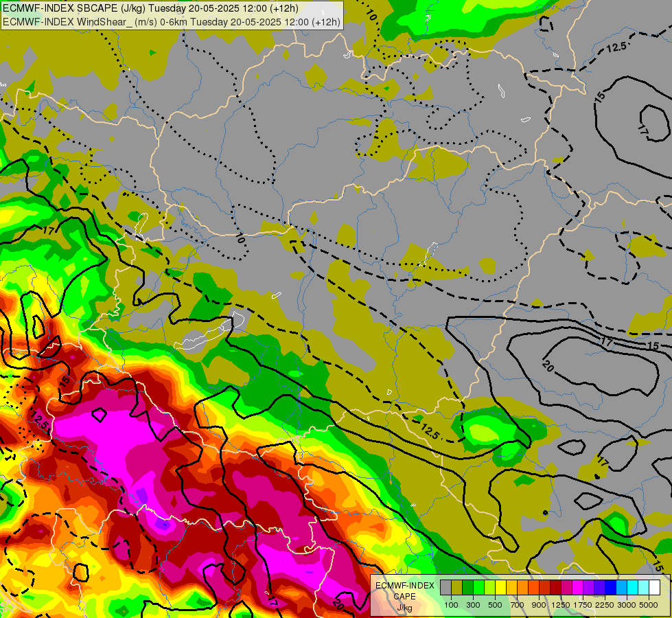The width and height of the screenshot is (672, 618).
Task: Select the dark red legend swatch
Action: [x=555, y=588]
